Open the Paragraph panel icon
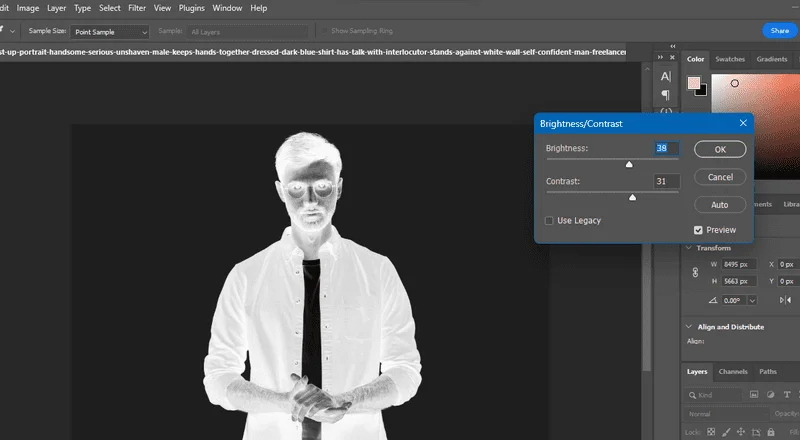Image resolution: width=800 pixels, height=440 pixels. (665, 95)
